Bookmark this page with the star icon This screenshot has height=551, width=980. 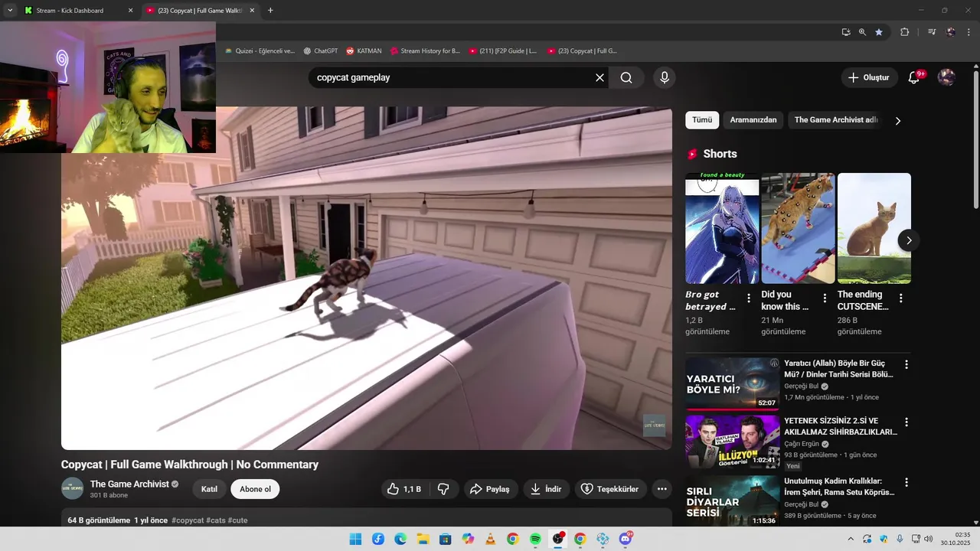point(879,32)
